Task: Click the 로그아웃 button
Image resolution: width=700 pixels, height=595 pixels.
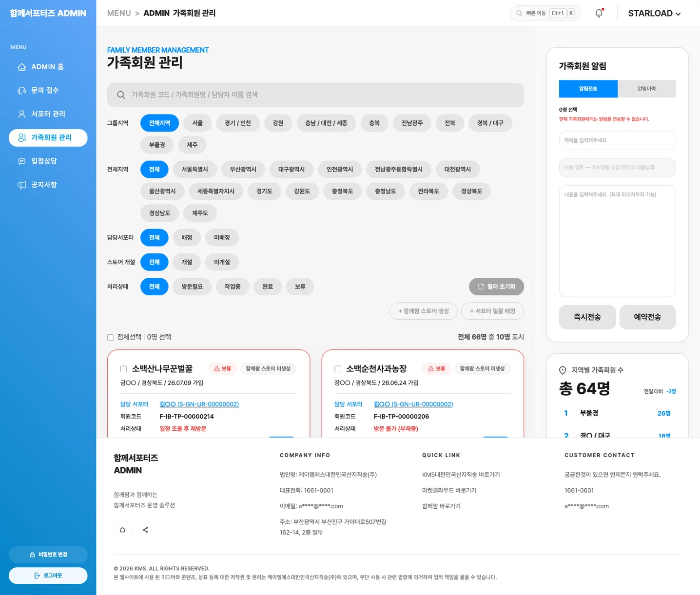Action: (48, 576)
